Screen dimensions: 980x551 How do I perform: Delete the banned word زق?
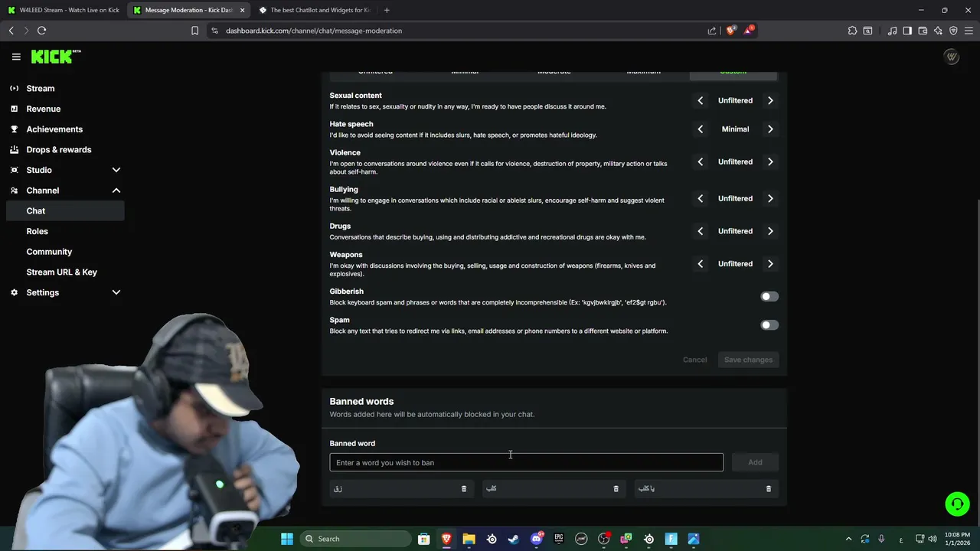(463, 488)
